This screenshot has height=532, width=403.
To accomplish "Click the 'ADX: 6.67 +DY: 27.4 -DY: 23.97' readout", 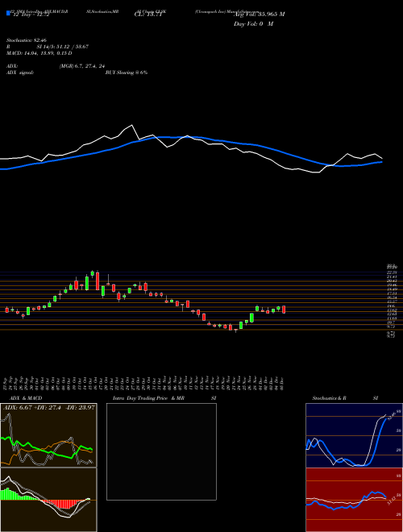I will pos(49,407).
